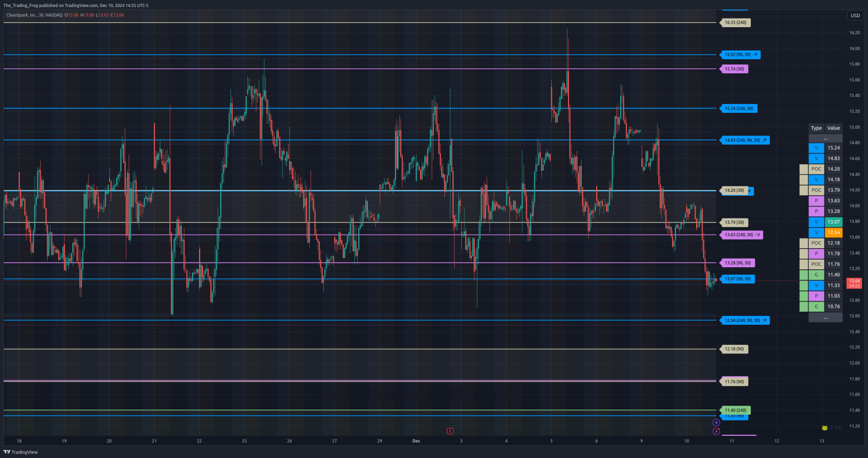Click the '13.79 (30)' level label
Image resolution: width=868 pixels, height=458 pixels.
tap(734, 222)
